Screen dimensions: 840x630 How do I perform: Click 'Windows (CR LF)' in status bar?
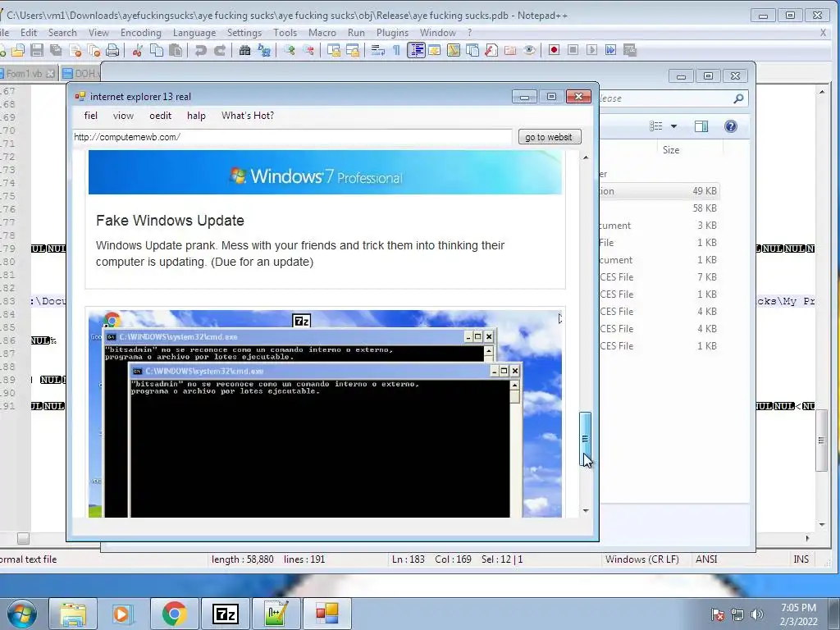pos(641,559)
